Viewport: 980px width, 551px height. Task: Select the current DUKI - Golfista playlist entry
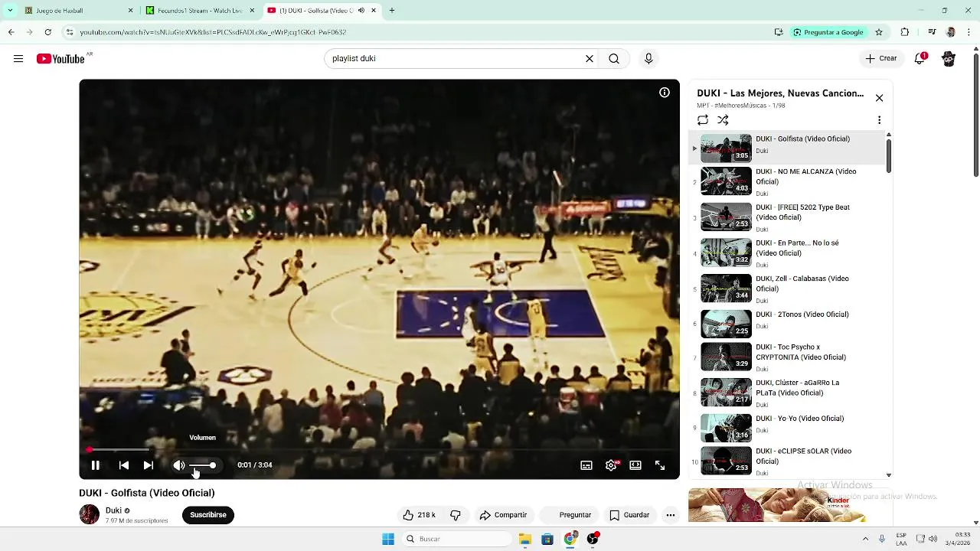tap(787, 148)
